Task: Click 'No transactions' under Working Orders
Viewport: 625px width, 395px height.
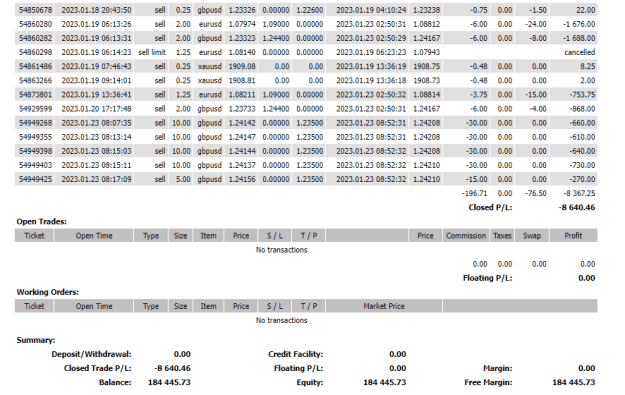Action: pyautogui.click(x=281, y=320)
